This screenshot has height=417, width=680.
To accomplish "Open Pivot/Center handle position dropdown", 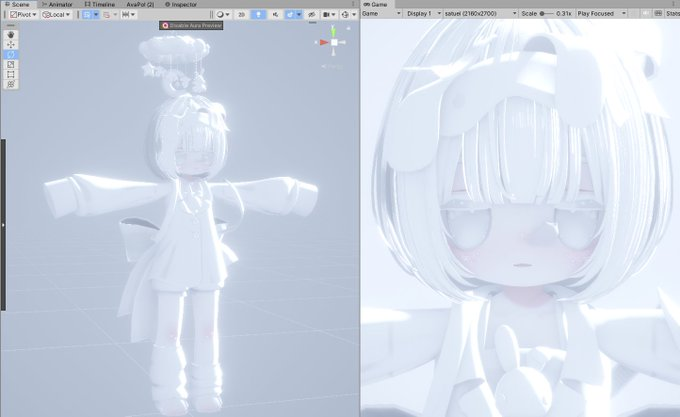I will 23,15.
